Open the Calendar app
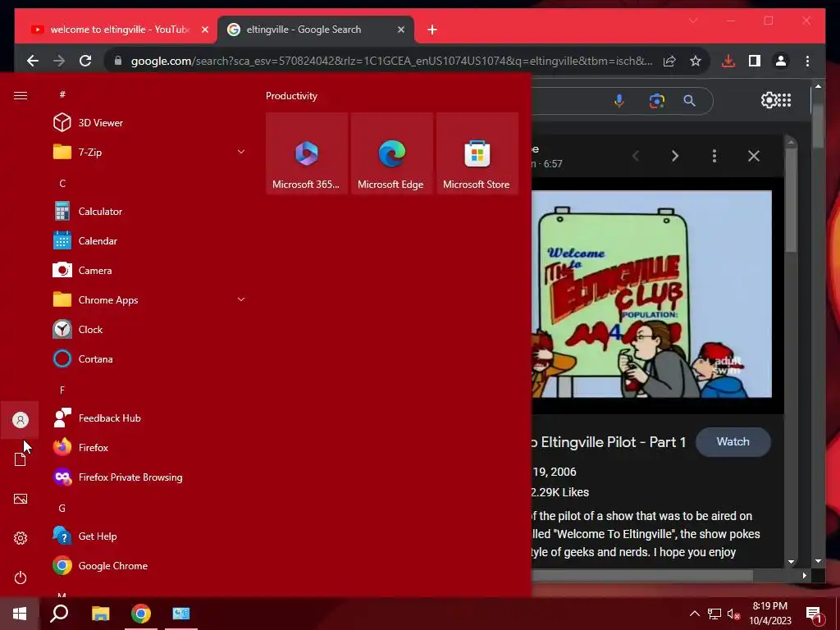The image size is (840, 630). tap(150, 241)
